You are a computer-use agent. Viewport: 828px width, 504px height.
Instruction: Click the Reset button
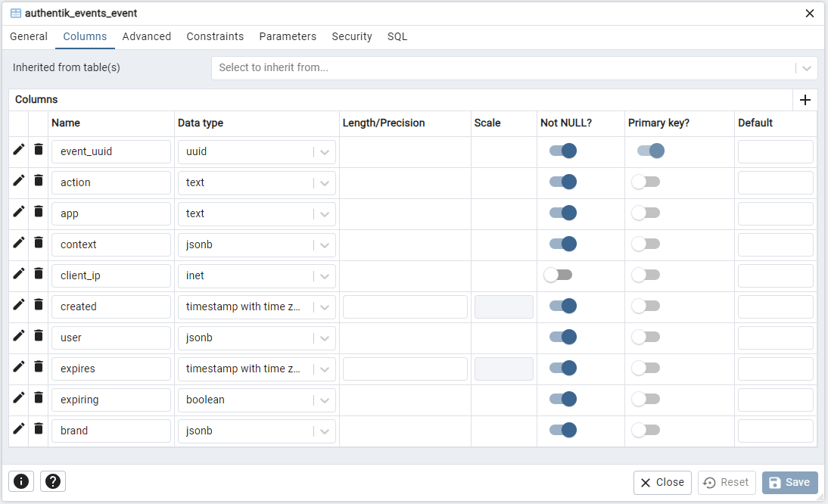[727, 482]
